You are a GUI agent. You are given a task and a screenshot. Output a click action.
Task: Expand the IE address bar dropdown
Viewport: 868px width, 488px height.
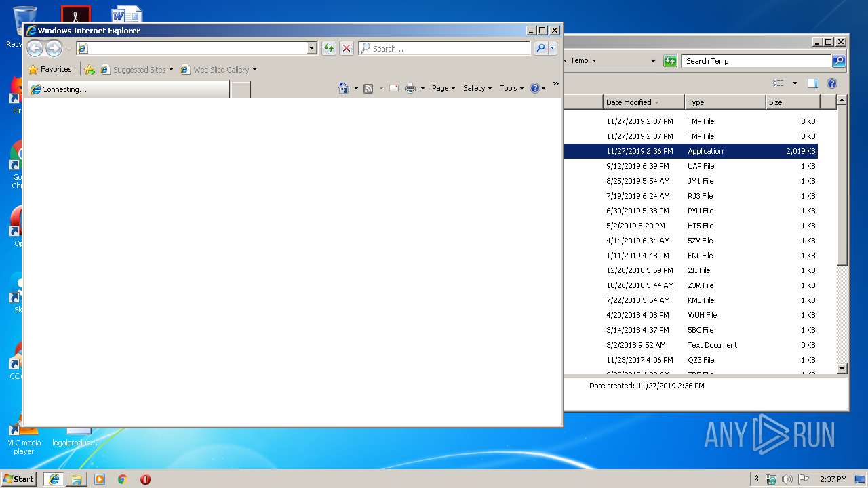point(312,48)
